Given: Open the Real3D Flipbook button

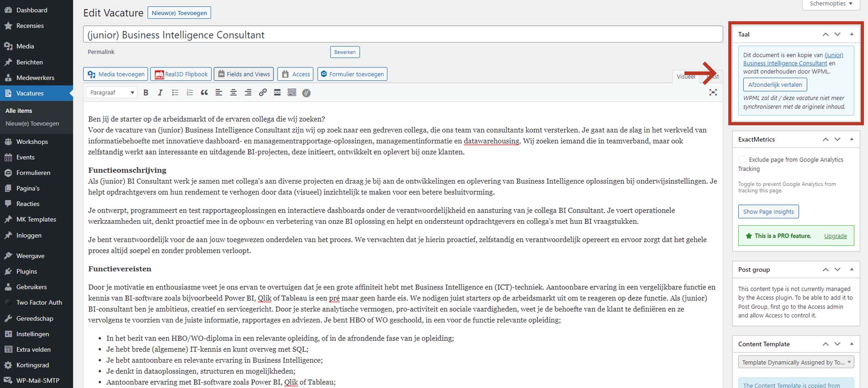Looking at the screenshot, I should (x=181, y=74).
